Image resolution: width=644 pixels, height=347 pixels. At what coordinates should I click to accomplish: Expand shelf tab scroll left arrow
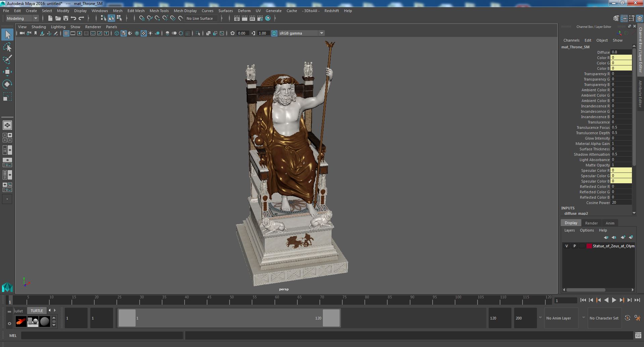click(x=50, y=310)
